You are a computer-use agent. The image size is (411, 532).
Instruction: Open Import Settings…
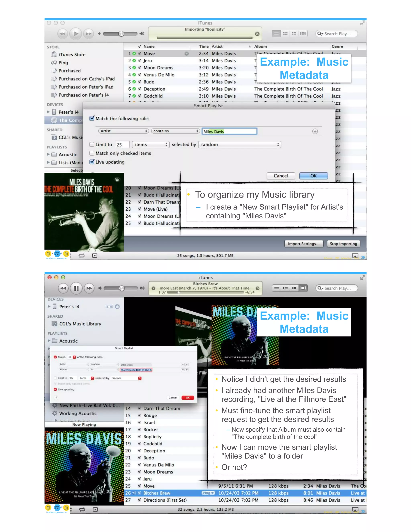click(304, 244)
